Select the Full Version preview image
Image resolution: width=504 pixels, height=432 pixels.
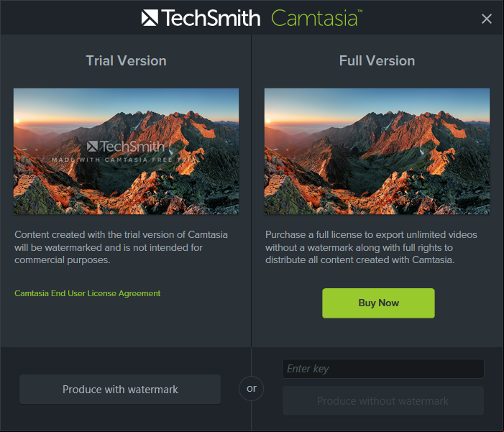[377, 151]
